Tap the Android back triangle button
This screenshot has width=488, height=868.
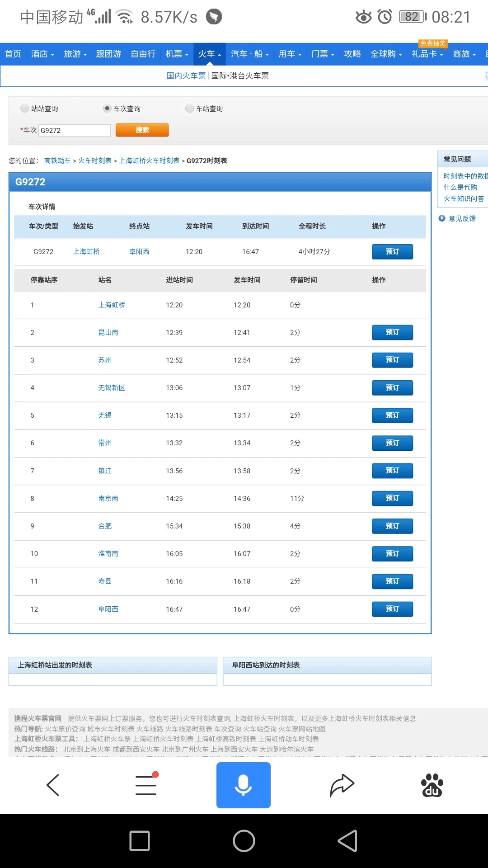click(347, 841)
